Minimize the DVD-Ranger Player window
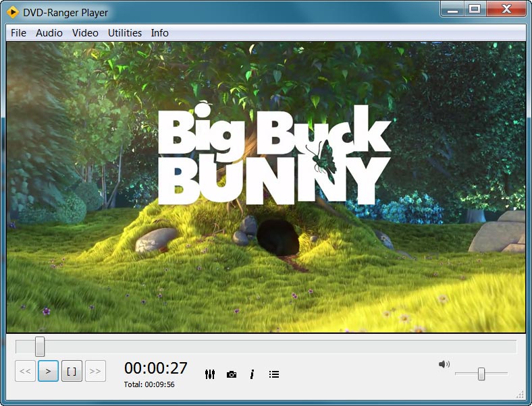The width and height of the screenshot is (532, 406). tap(452, 9)
